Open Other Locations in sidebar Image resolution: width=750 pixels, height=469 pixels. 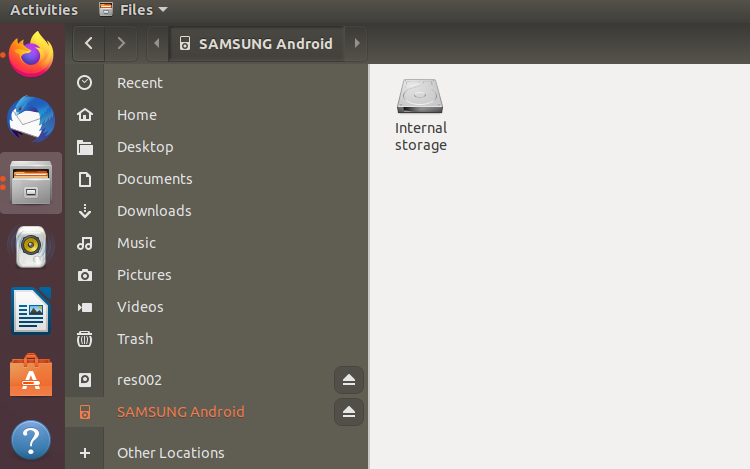coord(170,453)
